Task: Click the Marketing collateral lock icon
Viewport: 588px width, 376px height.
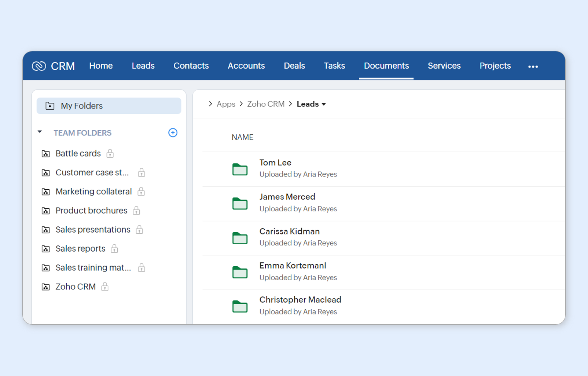Action: pyautogui.click(x=141, y=191)
